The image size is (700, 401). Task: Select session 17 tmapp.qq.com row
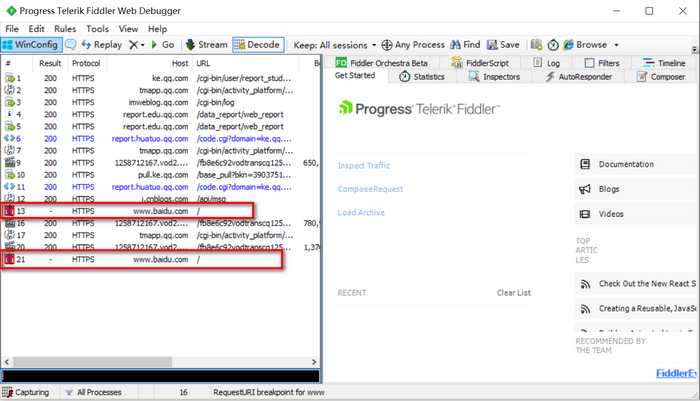coord(160,235)
